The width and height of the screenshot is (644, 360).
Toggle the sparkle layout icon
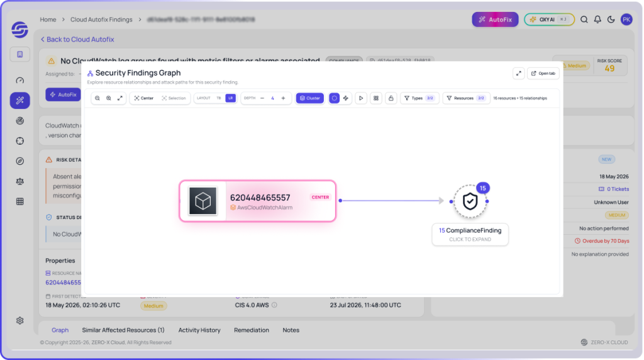346,98
